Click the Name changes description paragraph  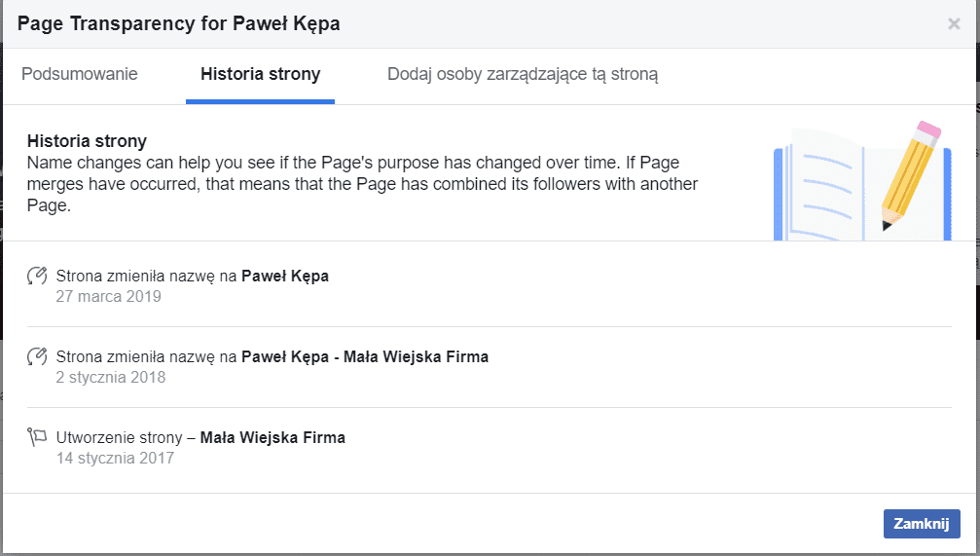pyautogui.click(x=362, y=182)
